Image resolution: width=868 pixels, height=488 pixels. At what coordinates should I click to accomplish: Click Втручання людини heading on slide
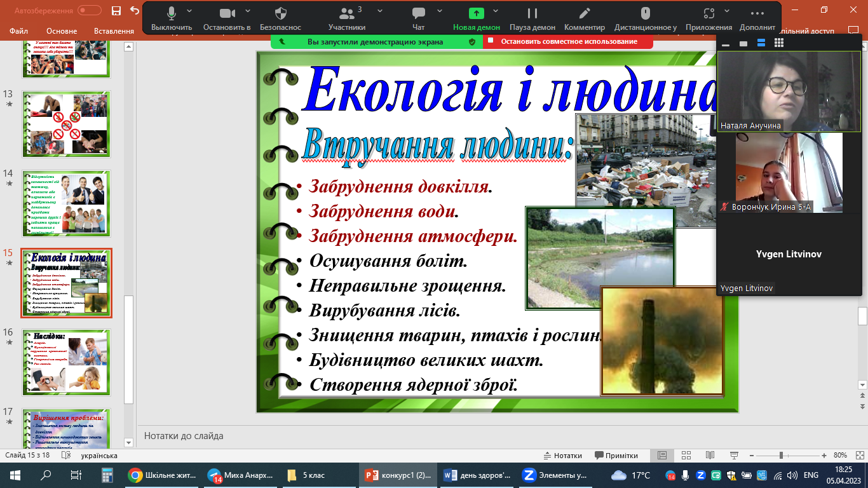coord(438,147)
